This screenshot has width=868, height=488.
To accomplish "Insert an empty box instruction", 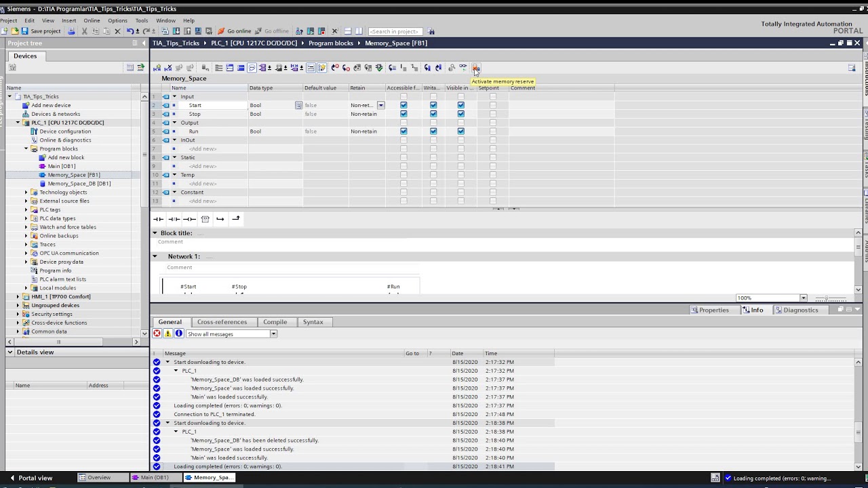I will 205,219.
